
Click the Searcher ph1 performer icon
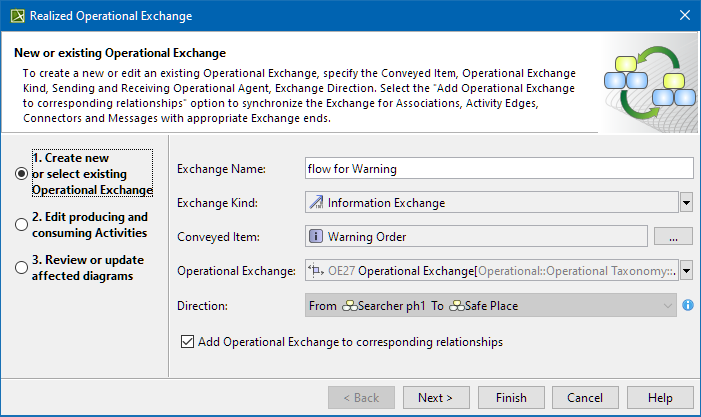pos(350,305)
